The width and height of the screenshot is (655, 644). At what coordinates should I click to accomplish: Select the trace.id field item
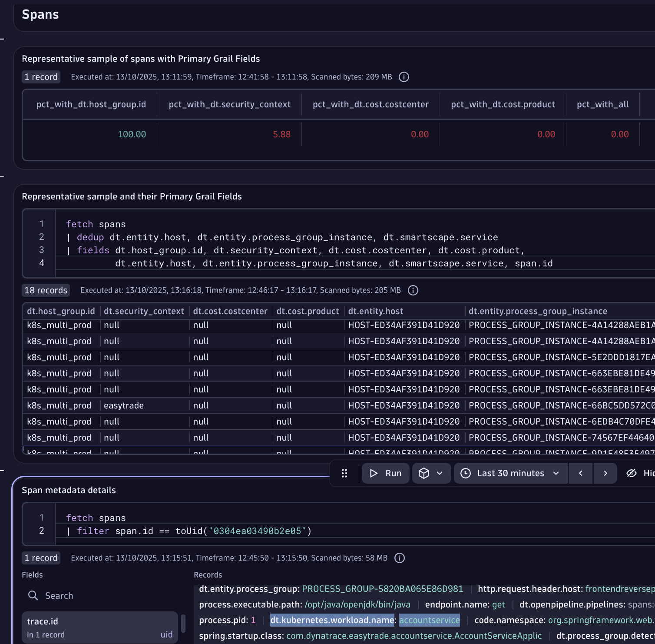100,627
